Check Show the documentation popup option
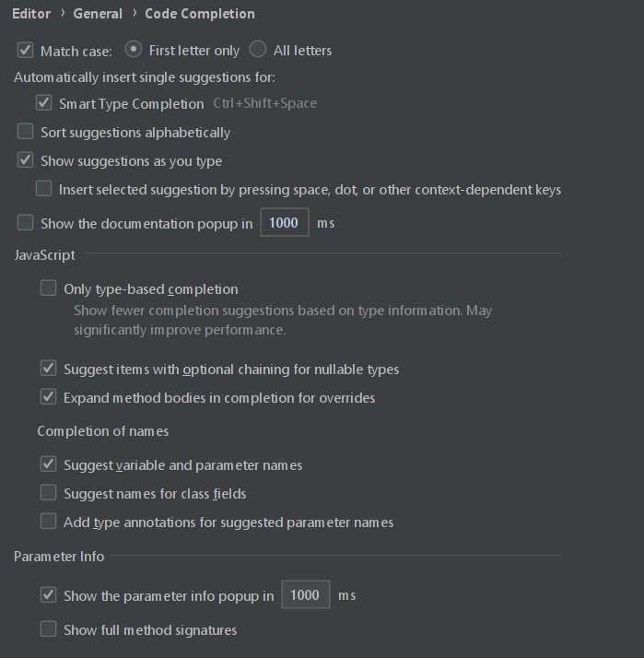The height and width of the screenshot is (658, 644). click(25, 222)
